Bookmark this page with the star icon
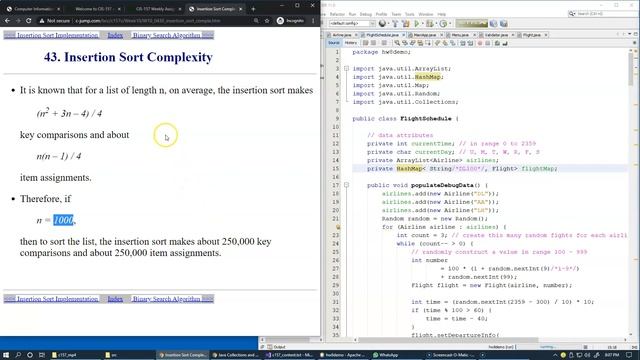Image resolution: width=640 pixels, height=360 pixels. coord(267,20)
